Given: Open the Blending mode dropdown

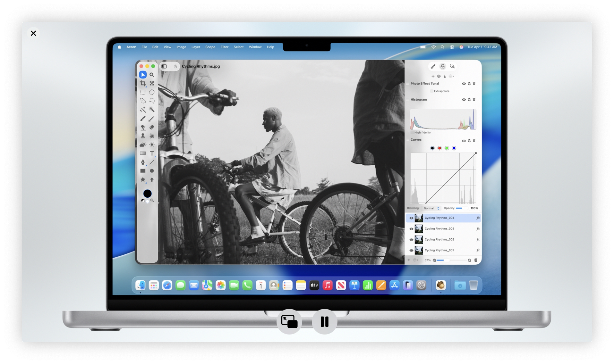Looking at the screenshot, I should tap(431, 208).
